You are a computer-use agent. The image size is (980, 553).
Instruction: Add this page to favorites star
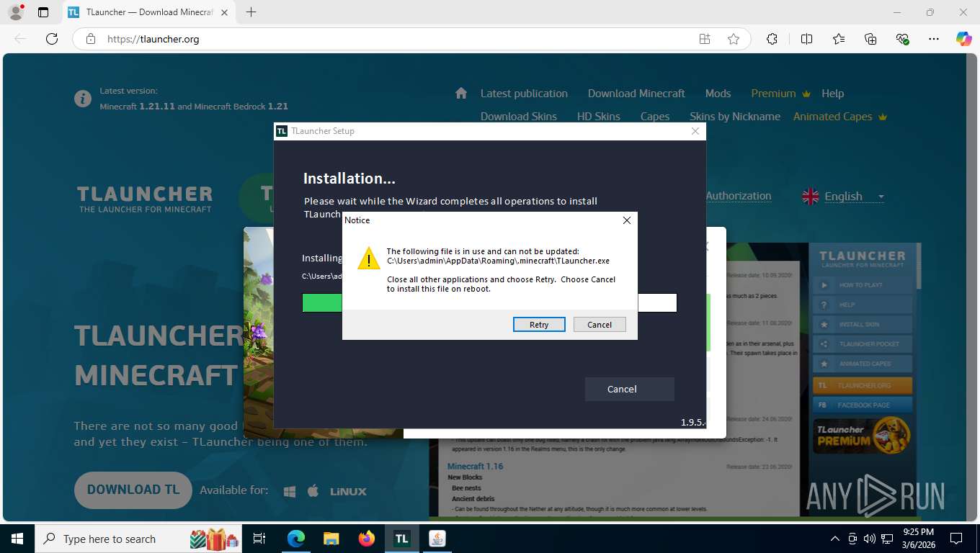point(734,39)
